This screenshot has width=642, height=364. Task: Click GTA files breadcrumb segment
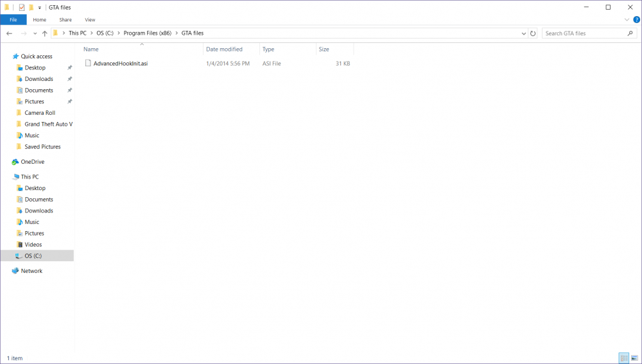[x=193, y=33]
